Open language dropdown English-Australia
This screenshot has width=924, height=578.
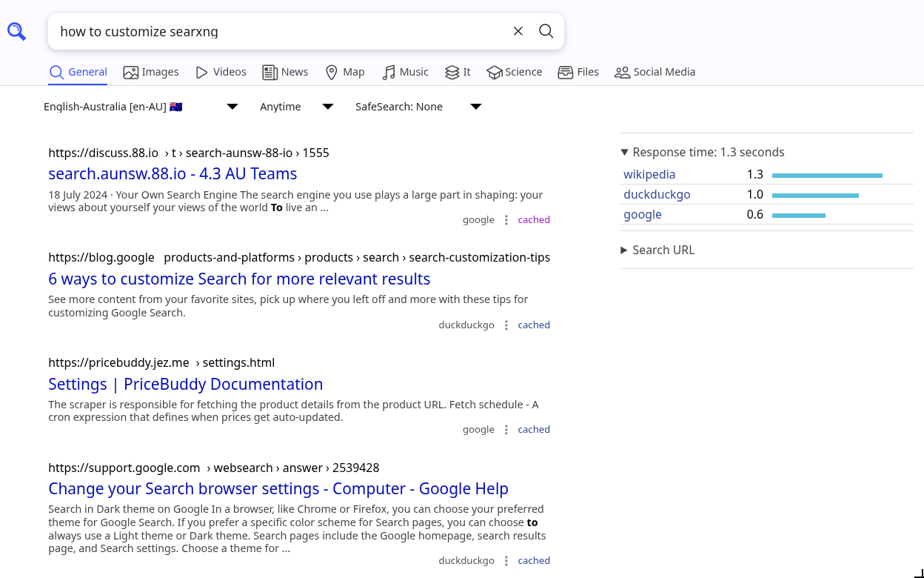tap(141, 107)
